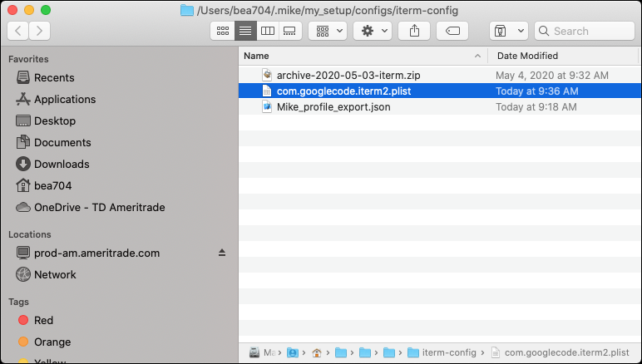Image resolution: width=642 pixels, height=364 pixels.
Task: Eject prod-am.ameritrade.com using eject icon
Action: tap(222, 253)
